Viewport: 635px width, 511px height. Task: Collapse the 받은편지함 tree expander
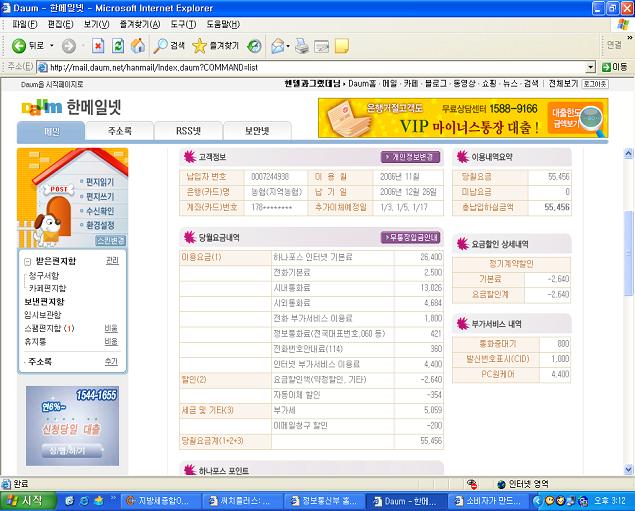tap(27, 262)
